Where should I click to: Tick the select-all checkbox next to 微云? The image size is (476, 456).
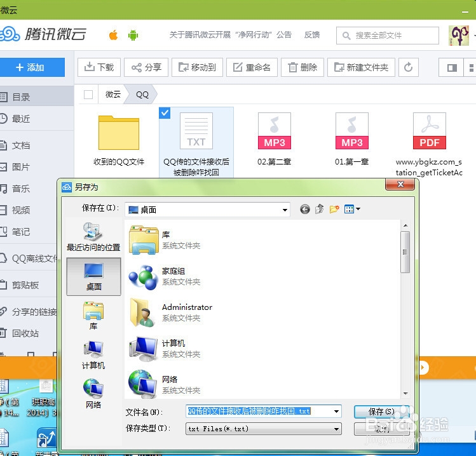coord(88,95)
